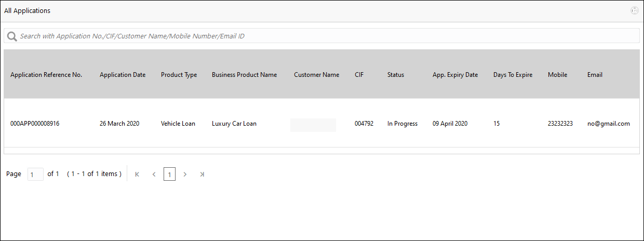Click the search magnifier icon

coord(12,36)
